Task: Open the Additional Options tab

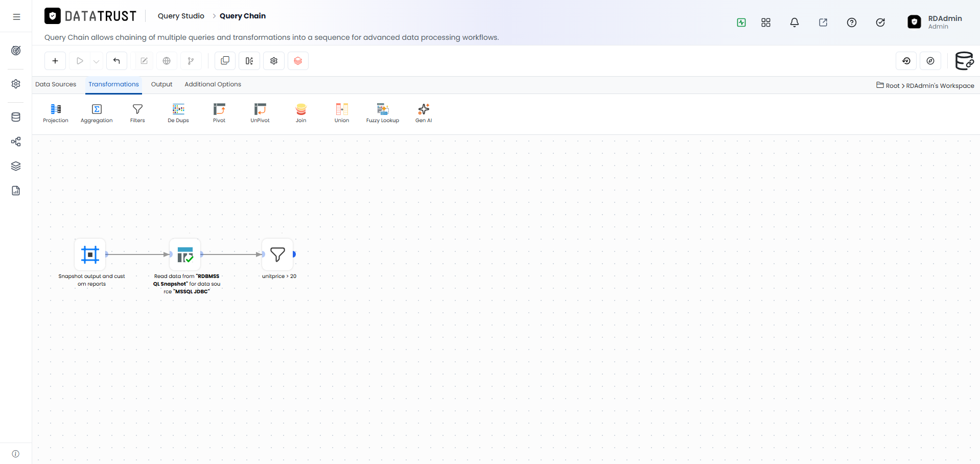Action: (213, 84)
